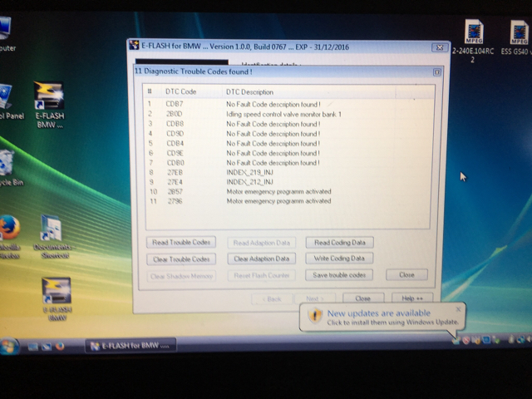Launch the Mozilla Firefox desktop icon
The image size is (532, 399).
pos(9,237)
